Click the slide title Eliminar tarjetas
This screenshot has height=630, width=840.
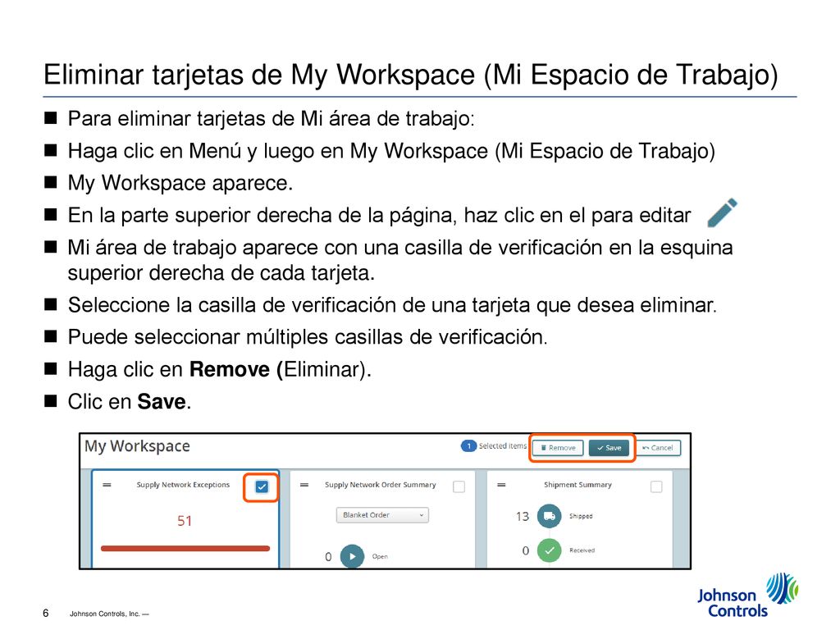(411, 75)
